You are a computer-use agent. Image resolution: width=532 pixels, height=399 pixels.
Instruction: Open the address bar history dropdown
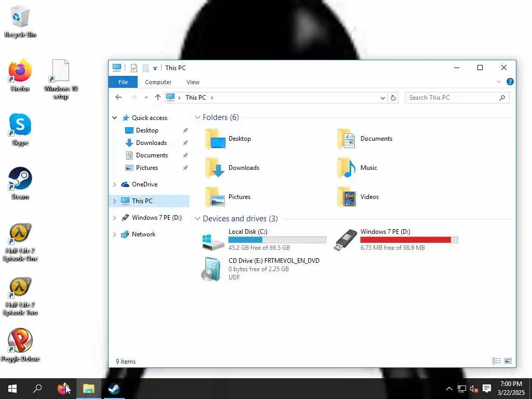tap(382, 98)
